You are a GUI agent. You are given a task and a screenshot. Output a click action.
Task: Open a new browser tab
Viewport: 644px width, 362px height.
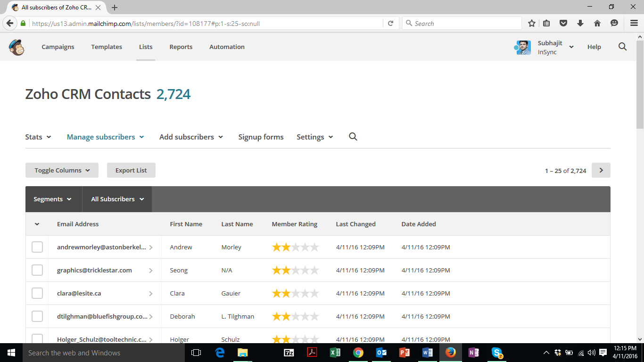pyautogui.click(x=115, y=8)
